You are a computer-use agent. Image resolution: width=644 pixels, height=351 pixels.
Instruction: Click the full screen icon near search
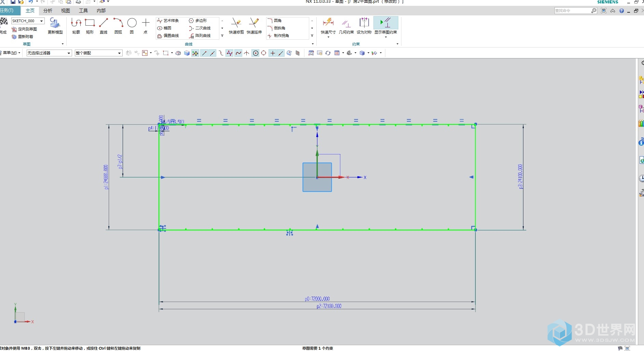tap(604, 11)
